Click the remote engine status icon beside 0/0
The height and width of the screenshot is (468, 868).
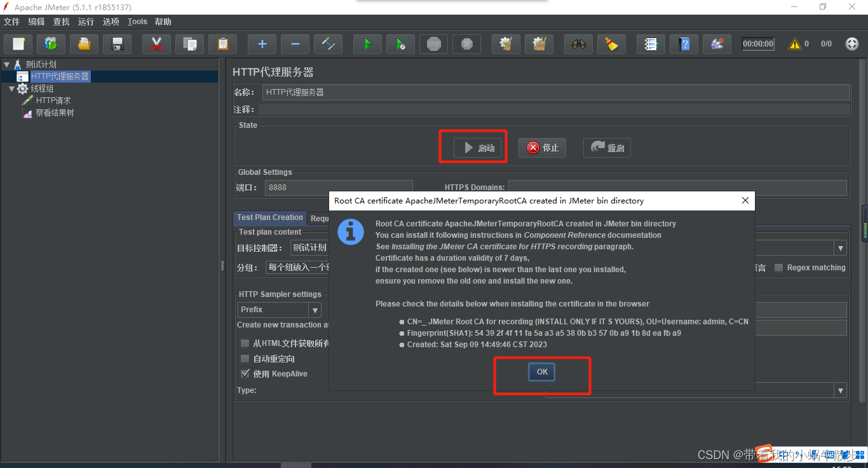click(x=852, y=44)
